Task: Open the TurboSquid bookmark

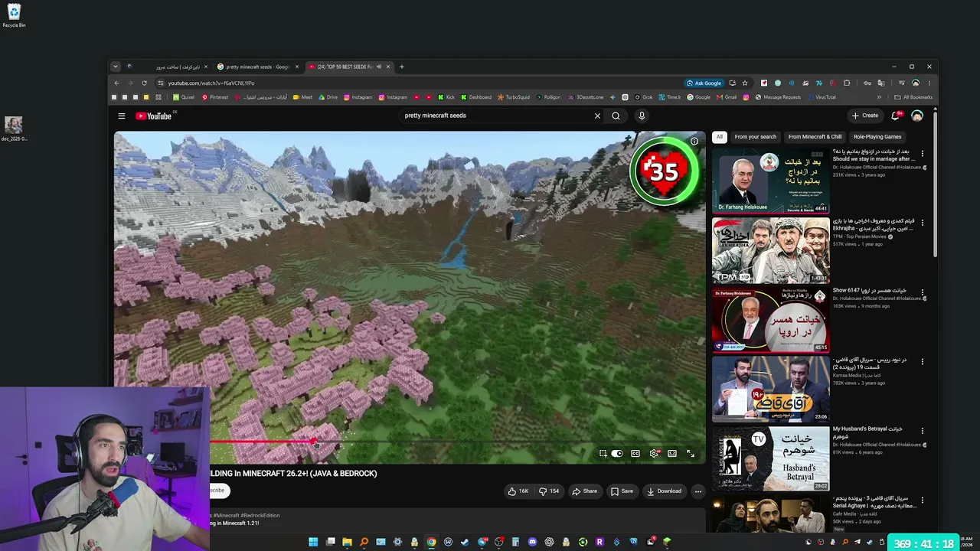Action: click(x=514, y=97)
